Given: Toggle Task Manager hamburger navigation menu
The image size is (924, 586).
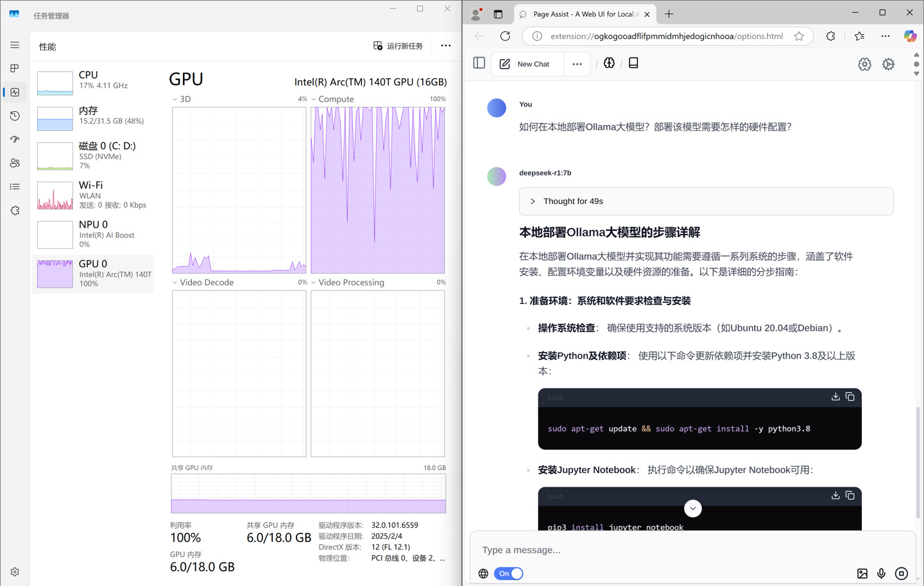Looking at the screenshot, I should 15,46.
